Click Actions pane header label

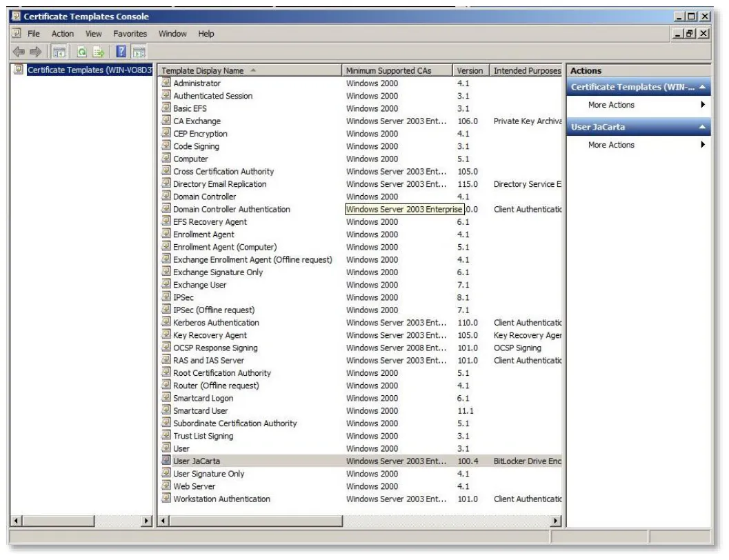point(586,70)
